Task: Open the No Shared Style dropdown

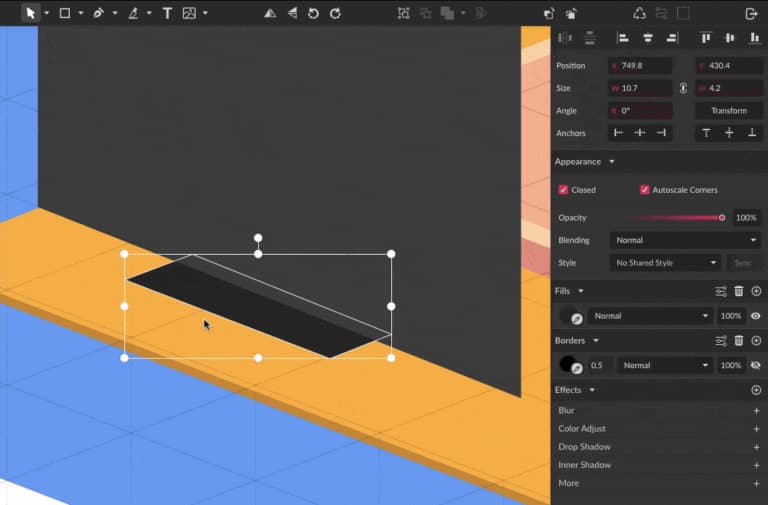Action: pos(666,263)
